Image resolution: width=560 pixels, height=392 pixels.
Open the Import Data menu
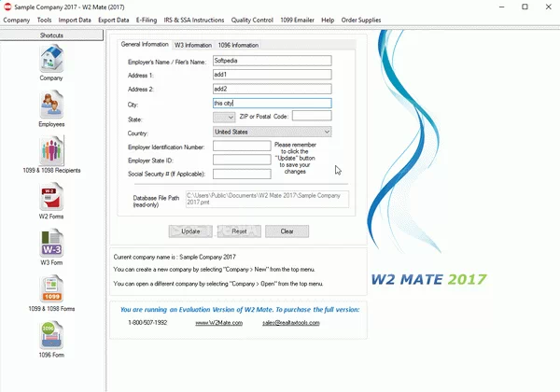point(75,20)
